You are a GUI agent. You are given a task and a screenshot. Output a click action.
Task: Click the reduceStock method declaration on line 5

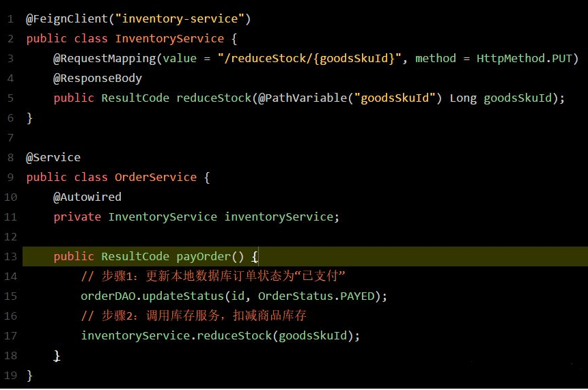[214, 98]
